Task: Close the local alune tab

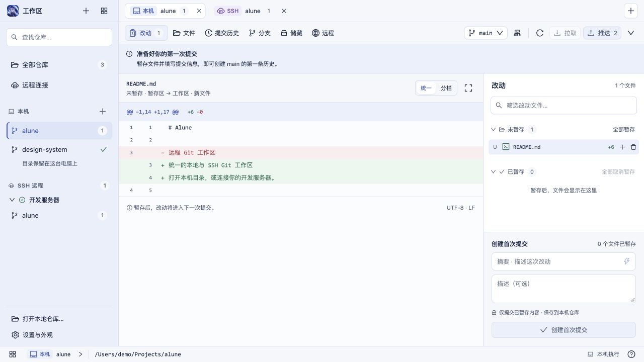Action: [x=199, y=11]
